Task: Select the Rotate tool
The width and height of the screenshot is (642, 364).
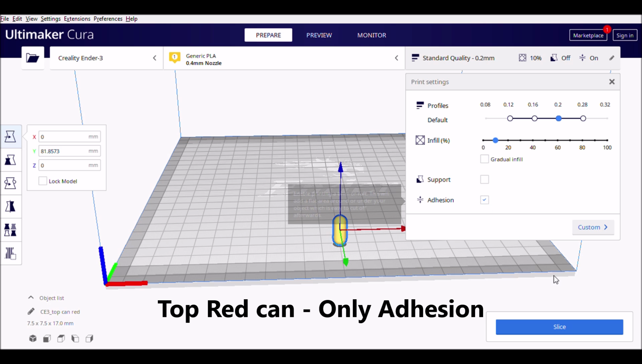Action: (x=10, y=183)
